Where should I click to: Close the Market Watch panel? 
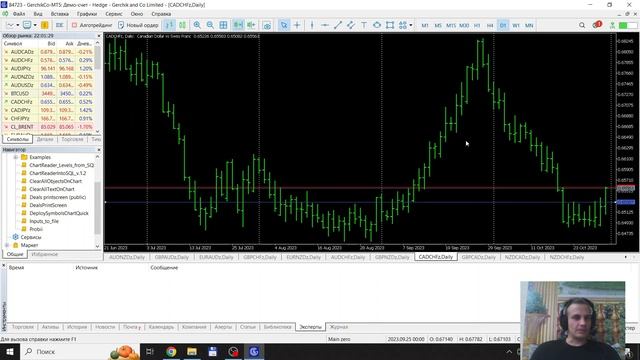tap(98, 36)
